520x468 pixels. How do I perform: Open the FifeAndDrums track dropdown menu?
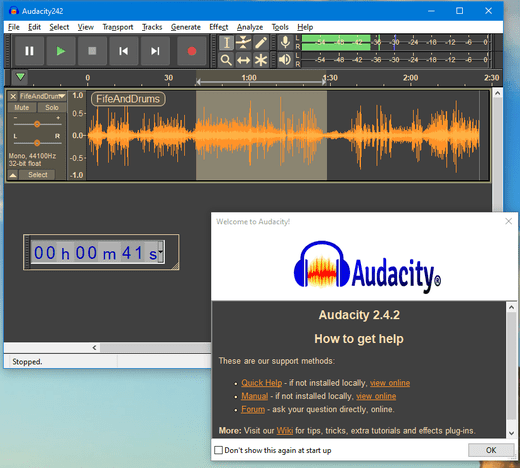[x=43, y=97]
